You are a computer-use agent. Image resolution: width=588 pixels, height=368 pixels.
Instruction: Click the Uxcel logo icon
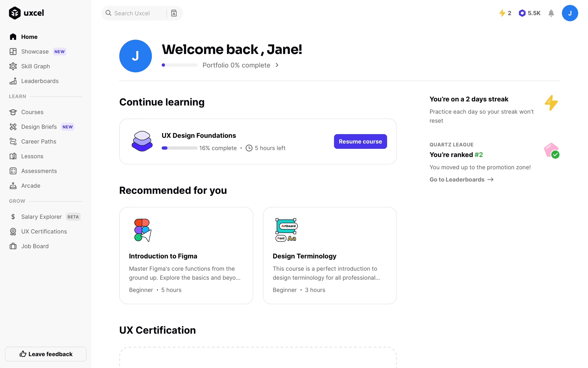pyautogui.click(x=15, y=13)
